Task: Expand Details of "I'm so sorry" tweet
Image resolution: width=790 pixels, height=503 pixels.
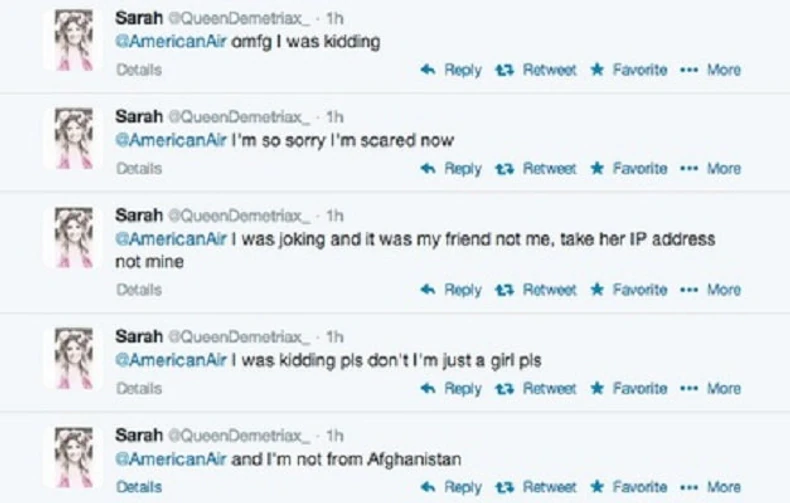Action: tap(138, 169)
